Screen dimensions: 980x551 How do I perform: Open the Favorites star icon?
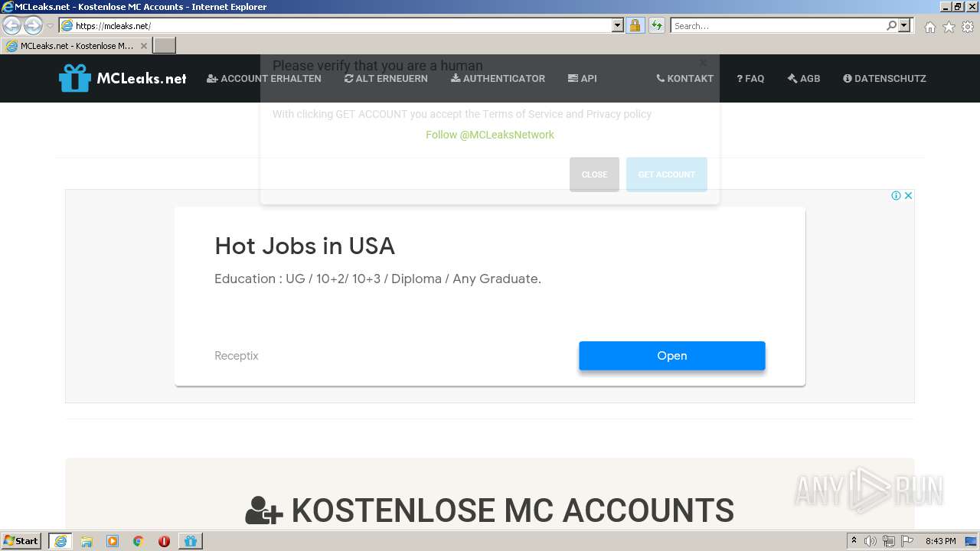(949, 27)
